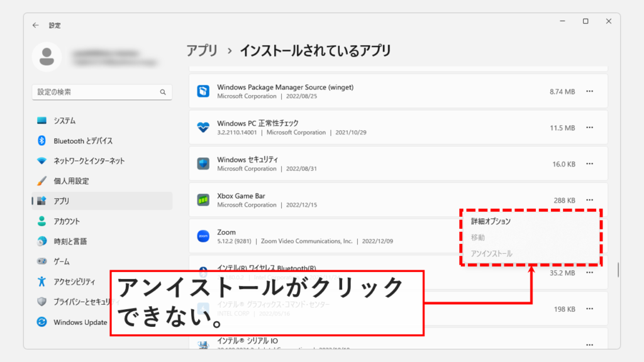Click the Zoom app icon
The width and height of the screenshot is (644, 362).
pos(203,236)
